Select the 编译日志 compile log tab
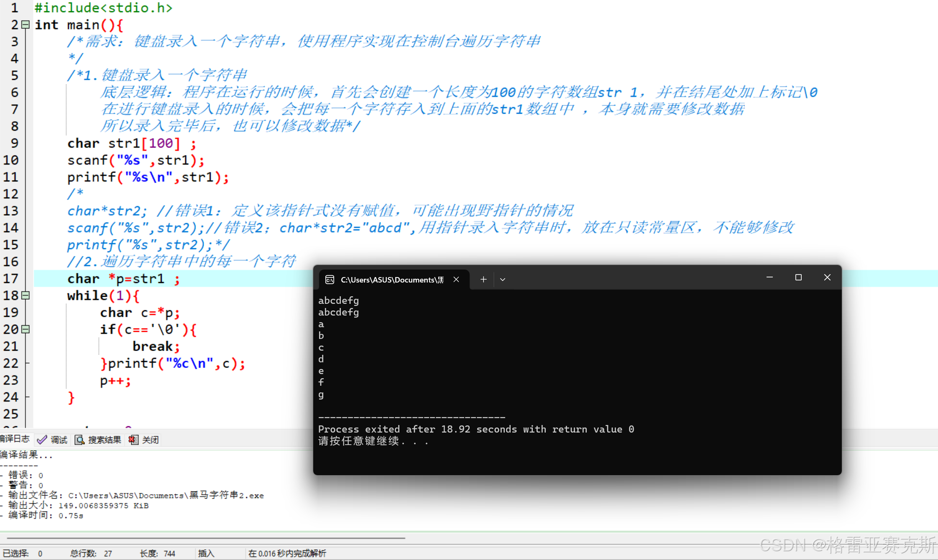Screen dimensions: 938x560 (15, 439)
